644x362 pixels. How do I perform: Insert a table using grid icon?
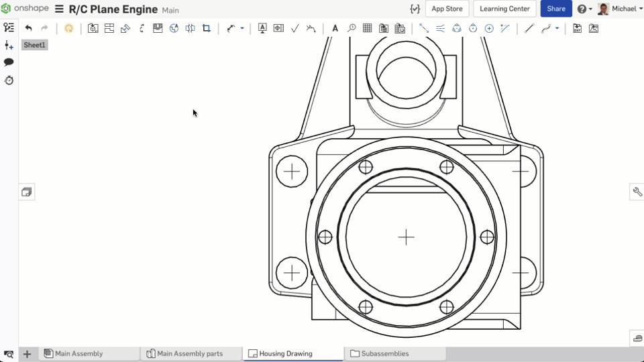[x=367, y=28]
